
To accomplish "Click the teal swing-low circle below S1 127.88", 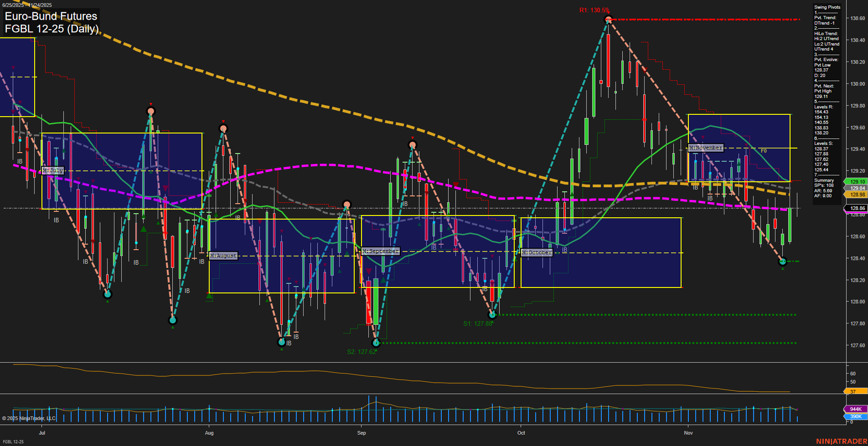I will (x=492, y=314).
